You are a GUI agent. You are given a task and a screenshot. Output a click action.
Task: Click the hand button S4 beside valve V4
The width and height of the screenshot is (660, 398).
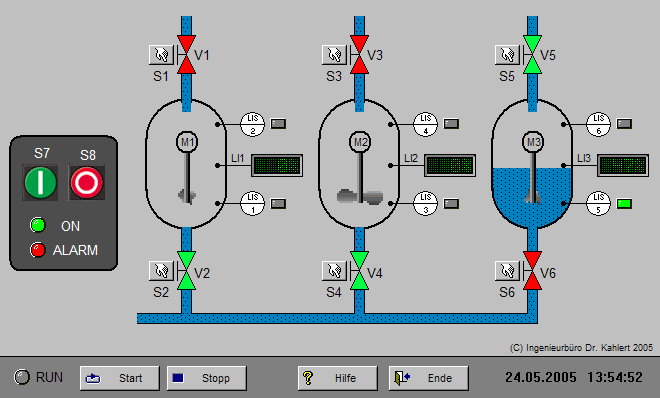click(334, 271)
